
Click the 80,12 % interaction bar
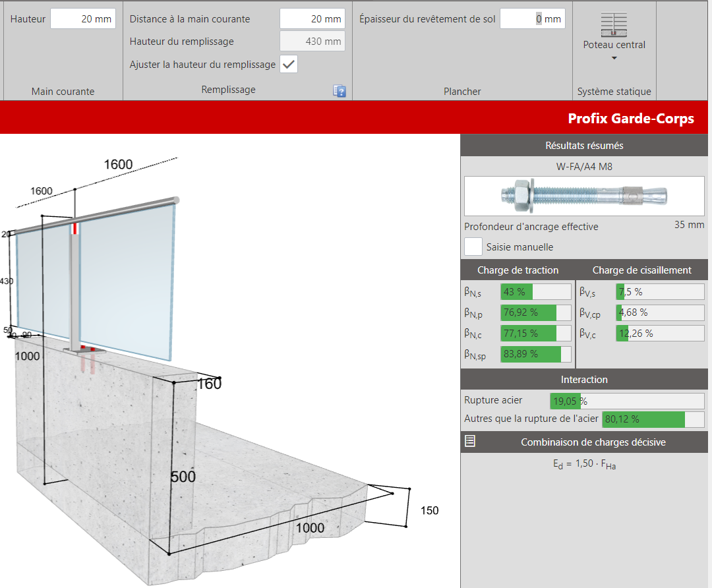pos(653,419)
